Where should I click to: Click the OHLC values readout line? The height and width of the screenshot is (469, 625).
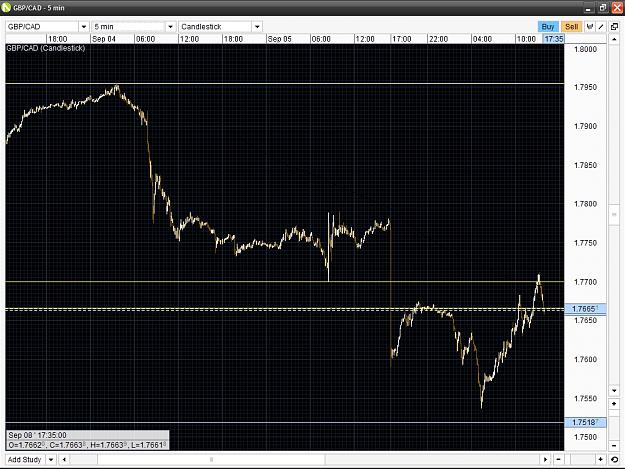pos(87,445)
